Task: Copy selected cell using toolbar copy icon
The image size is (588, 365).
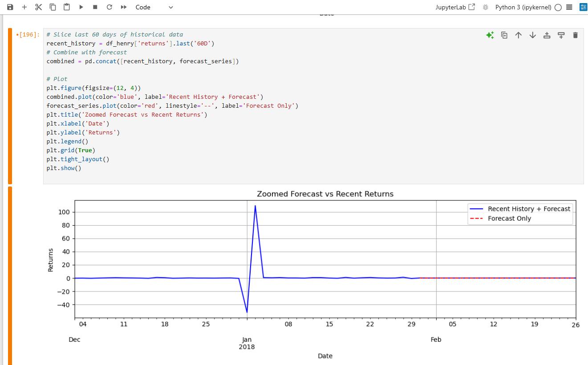Action: (x=53, y=7)
